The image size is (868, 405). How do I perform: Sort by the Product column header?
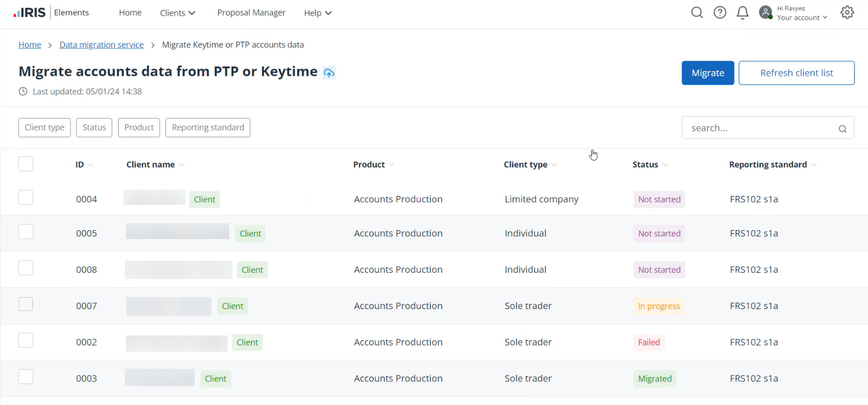[x=374, y=165]
